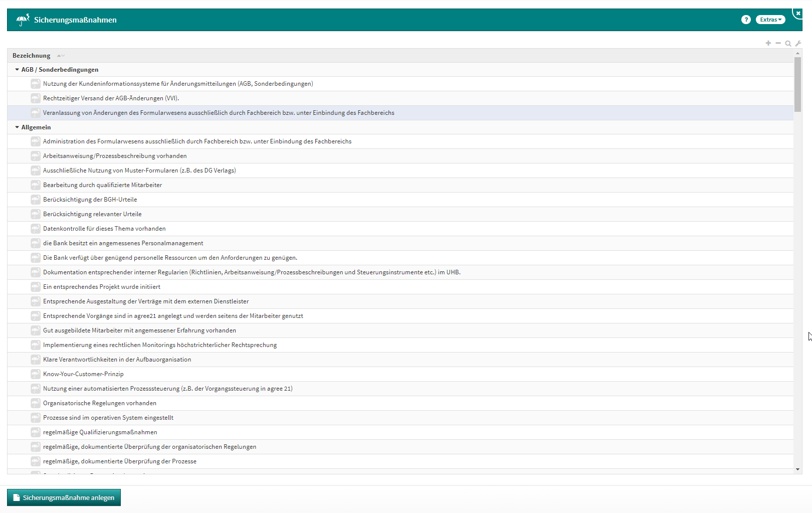Select the Datenkontrolle für dieses Thema vorhanden entry
Viewport: 812px width, 513px height.
click(x=104, y=229)
